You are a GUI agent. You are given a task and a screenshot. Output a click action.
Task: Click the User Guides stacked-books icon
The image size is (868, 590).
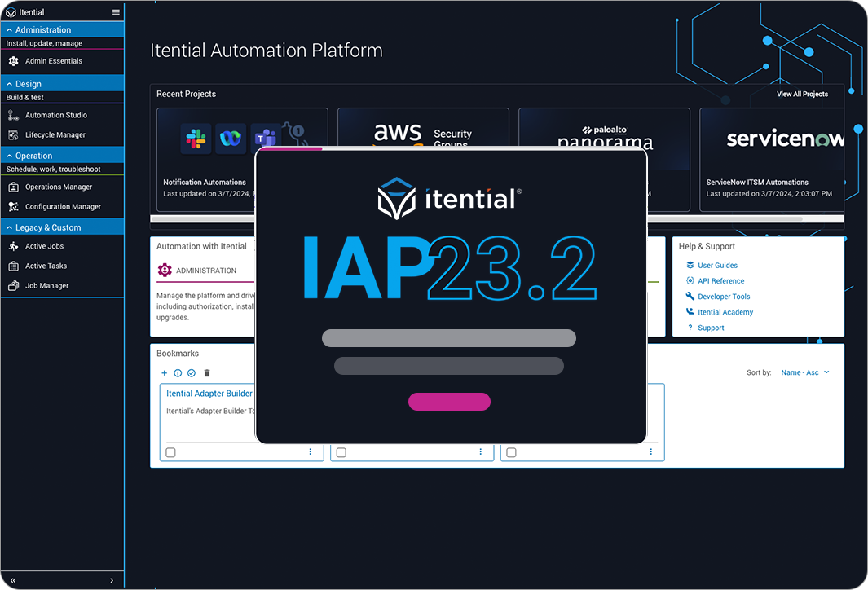point(690,265)
